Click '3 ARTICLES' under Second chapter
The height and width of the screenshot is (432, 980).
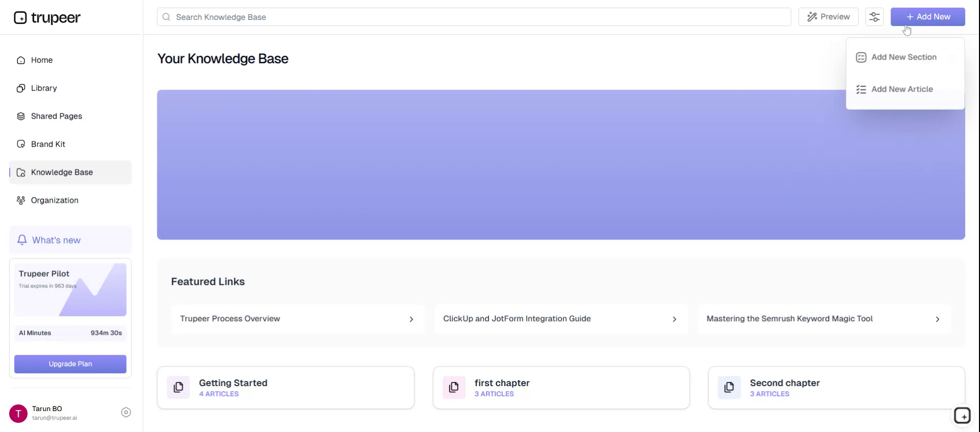pyautogui.click(x=770, y=394)
